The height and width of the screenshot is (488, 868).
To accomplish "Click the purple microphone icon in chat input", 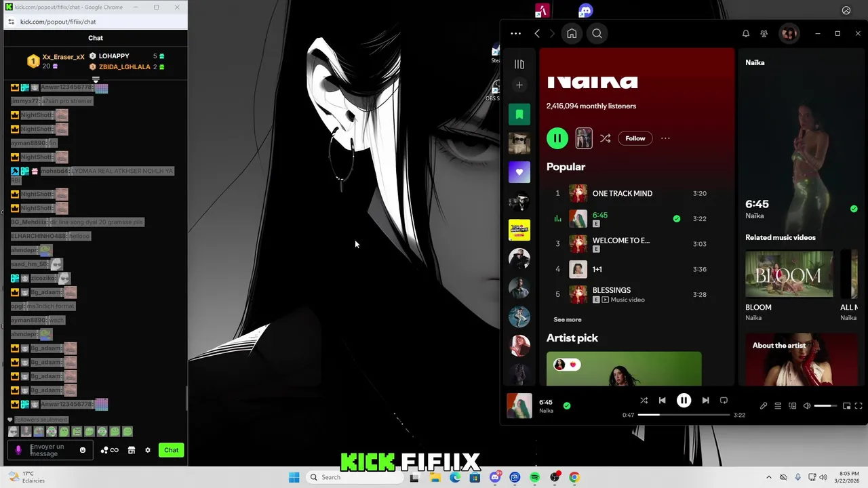I will [x=18, y=450].
